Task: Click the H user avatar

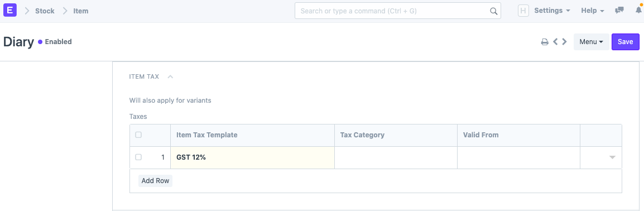Action: click(x=523, y=11)
